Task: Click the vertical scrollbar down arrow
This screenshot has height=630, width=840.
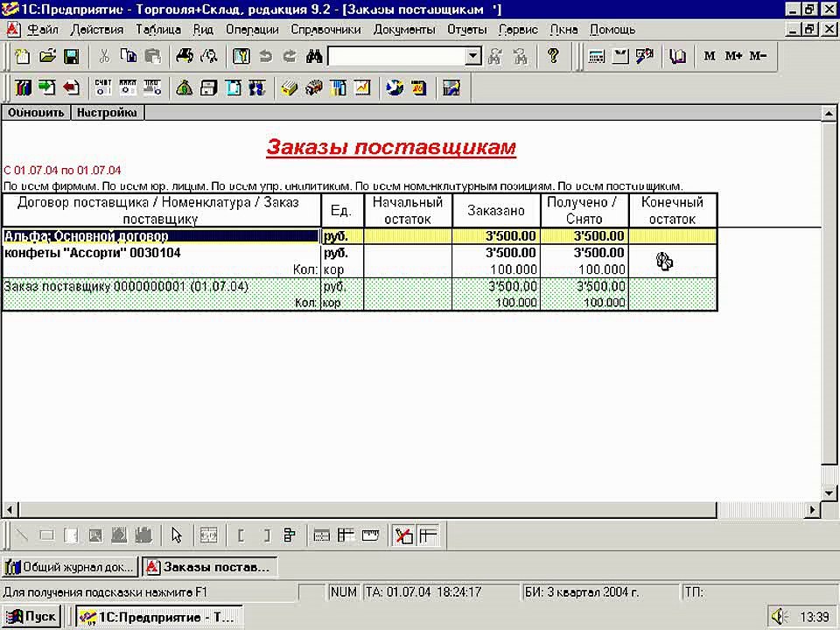Action: tap(829, 493)
